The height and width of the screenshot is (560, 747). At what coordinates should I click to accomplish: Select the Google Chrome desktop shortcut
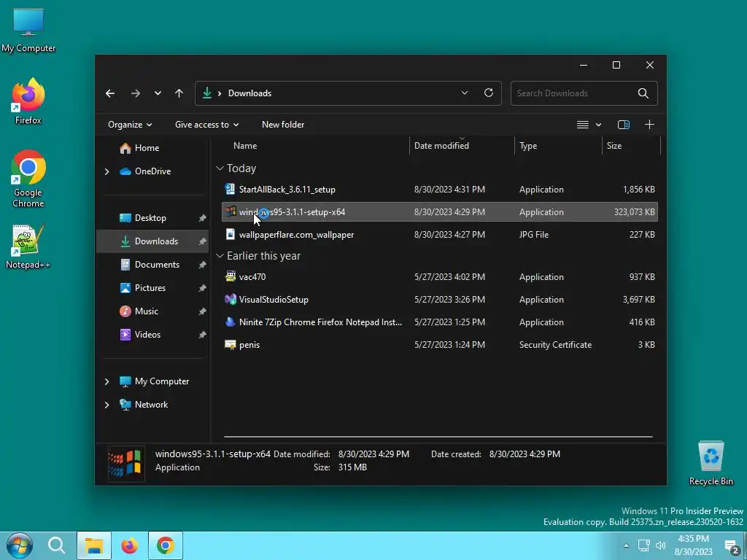(28, 179)
